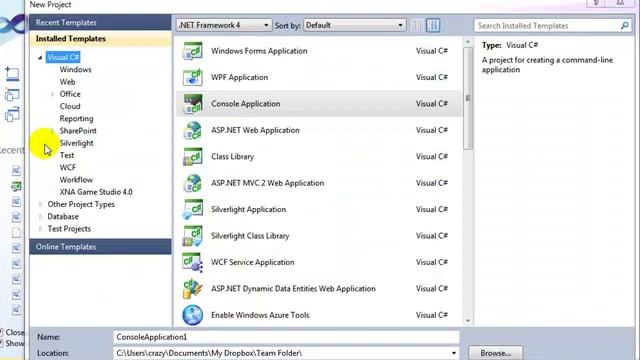Viewport: 640px width, 360px height.
Task: Click the template list scroll down arrow
Action: 468,321
